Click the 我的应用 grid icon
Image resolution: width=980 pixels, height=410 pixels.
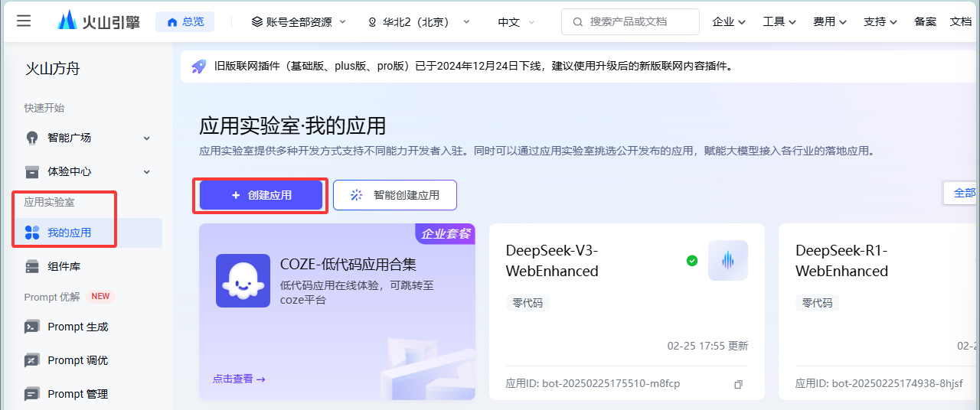(x=32, y=233)
